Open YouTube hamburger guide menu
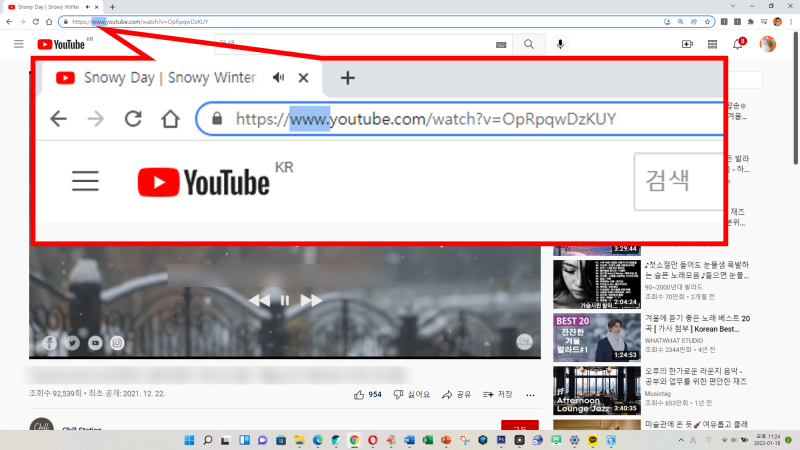 19,44
